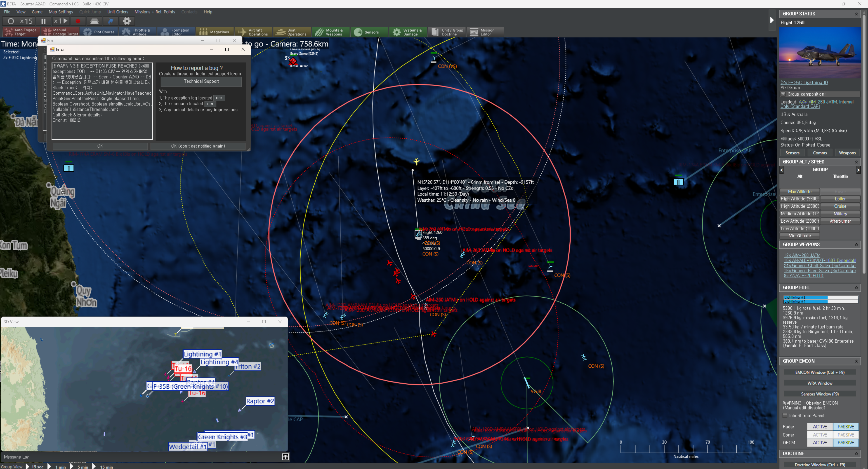
Task: Click the F-35C aircraft photo thumbnail
Action: click(820, 53)
